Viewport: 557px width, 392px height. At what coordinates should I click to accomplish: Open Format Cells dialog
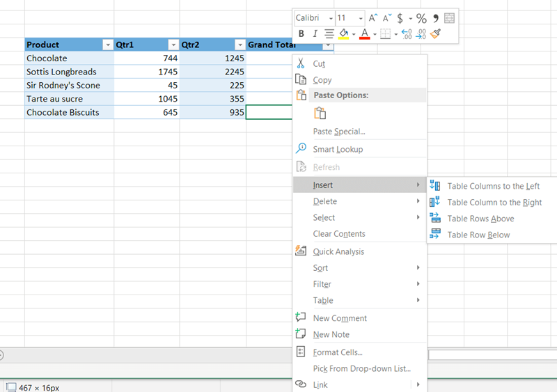pyautogui.click(x=359, y=352)
